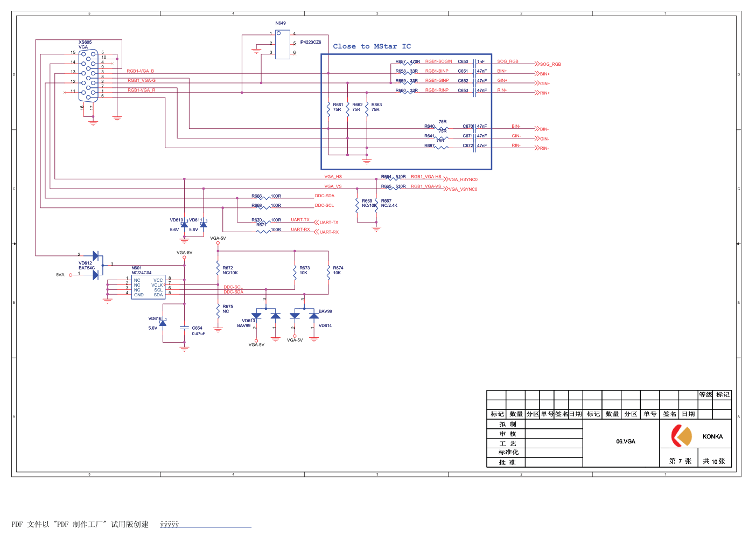The image size is (756, 535).
Task: Click the RGB1_VGA-HS net label
Action: pyautogui.click(x=426, y=177)
